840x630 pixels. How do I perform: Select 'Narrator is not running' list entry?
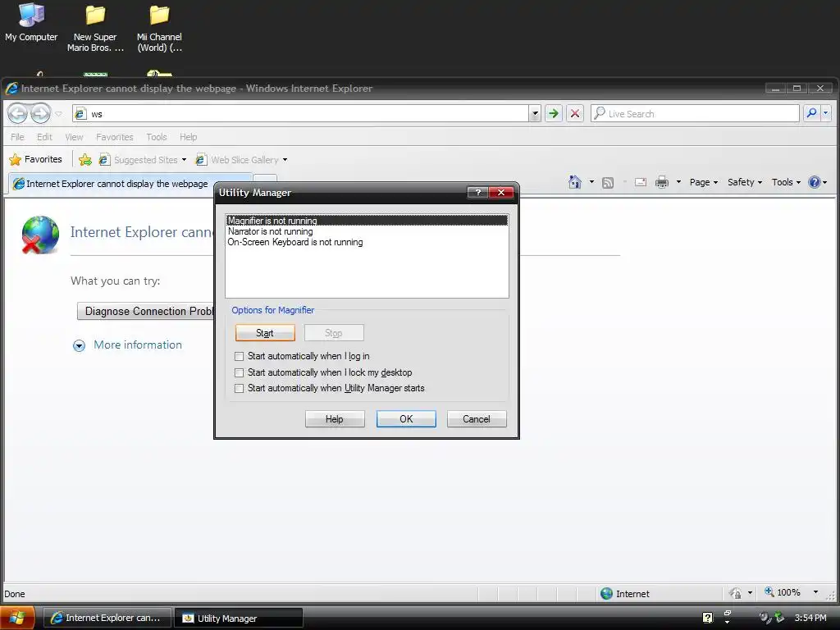367,231
